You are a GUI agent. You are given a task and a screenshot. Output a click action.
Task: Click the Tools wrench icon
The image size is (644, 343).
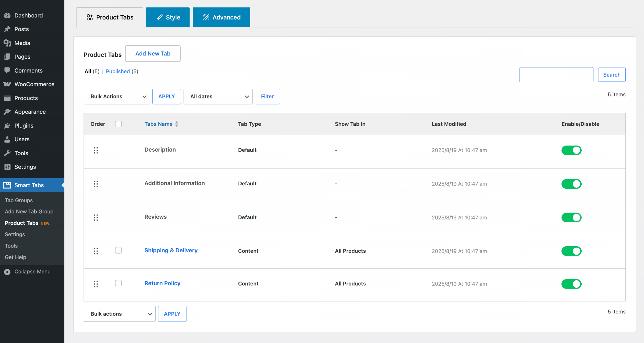click(7, 153)
